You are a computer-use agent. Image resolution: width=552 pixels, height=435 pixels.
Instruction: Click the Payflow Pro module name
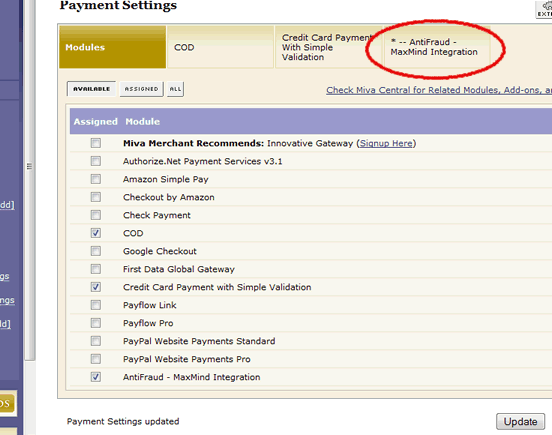[148, 323]
